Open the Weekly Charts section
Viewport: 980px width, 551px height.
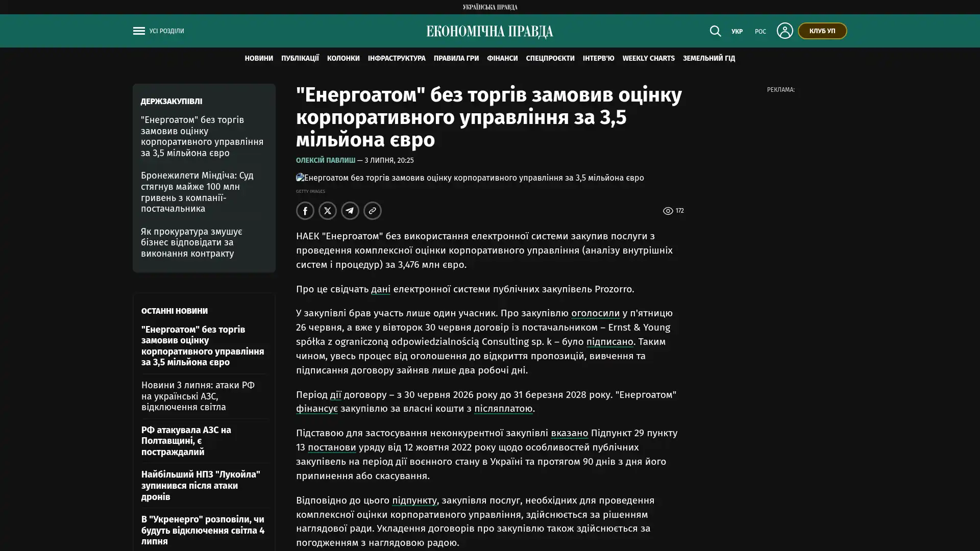[649, 59]
